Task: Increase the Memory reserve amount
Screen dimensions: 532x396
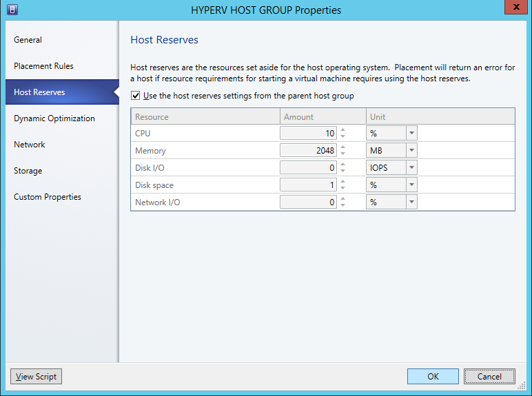Action: tap(342, 147)
